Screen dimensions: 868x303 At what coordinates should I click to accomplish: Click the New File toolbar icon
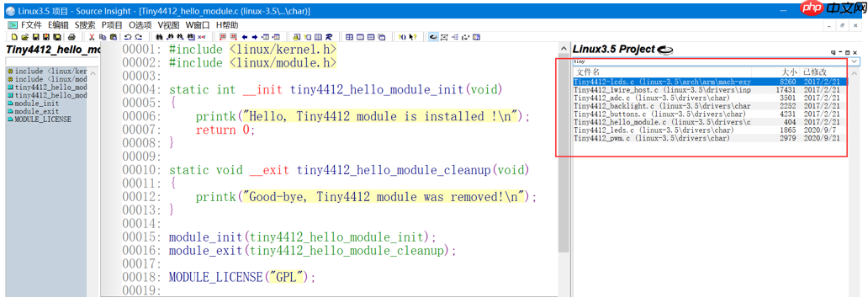coord(13,37)
